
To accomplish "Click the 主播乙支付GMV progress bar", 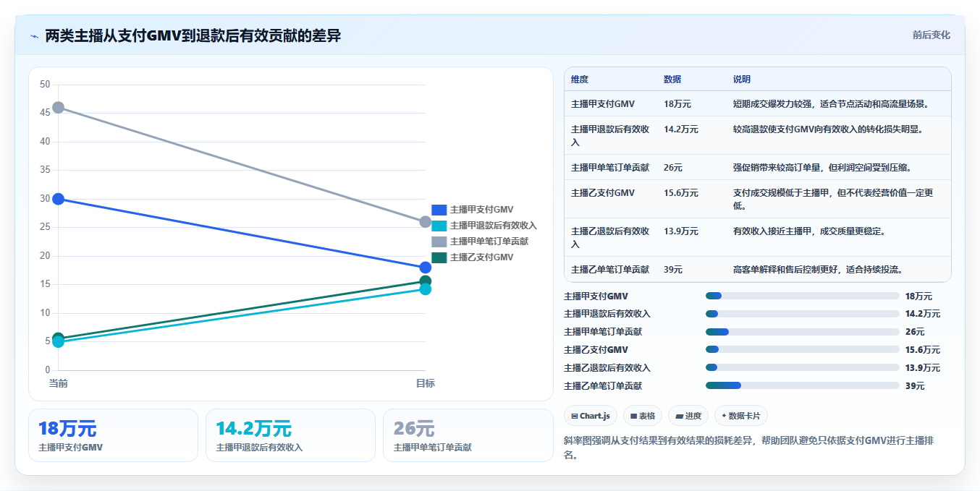I will (803, 350).
